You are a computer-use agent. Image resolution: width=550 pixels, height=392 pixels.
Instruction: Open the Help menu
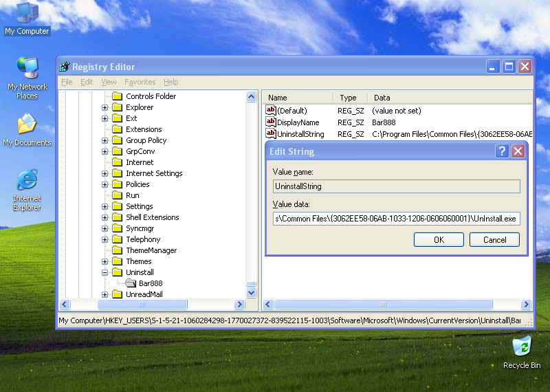(170, 82)
